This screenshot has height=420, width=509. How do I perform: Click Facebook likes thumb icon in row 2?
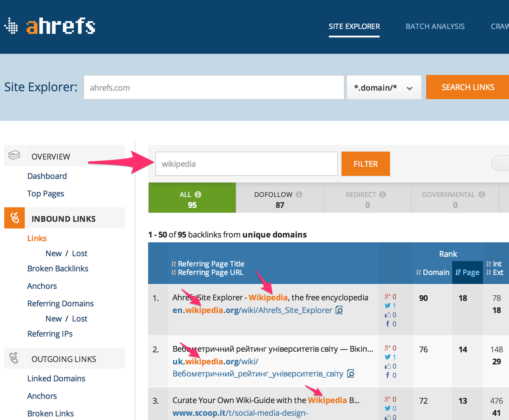click(x=387, y=366)
